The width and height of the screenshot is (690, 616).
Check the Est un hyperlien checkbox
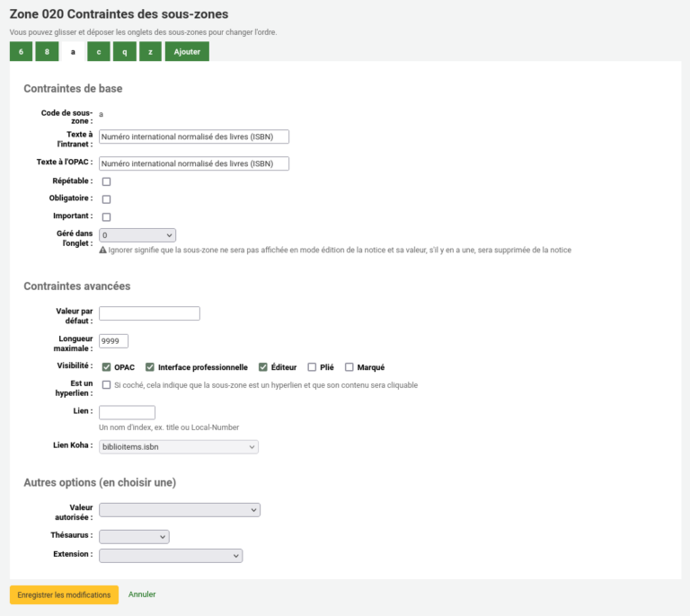(x=107, y=384)
